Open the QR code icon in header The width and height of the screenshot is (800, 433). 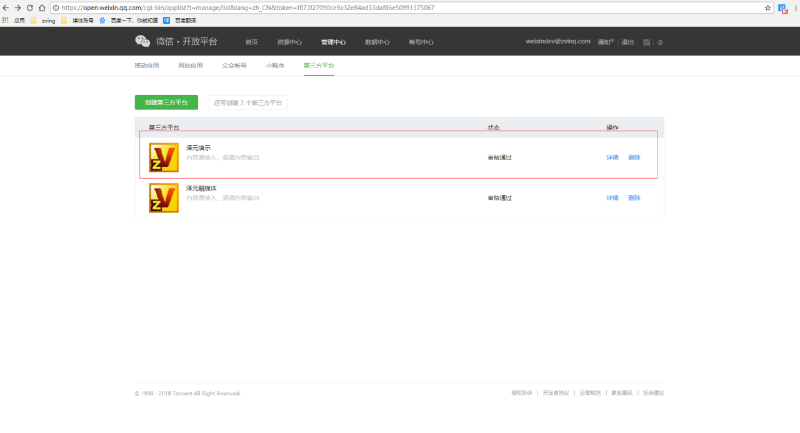click(646, 42)
